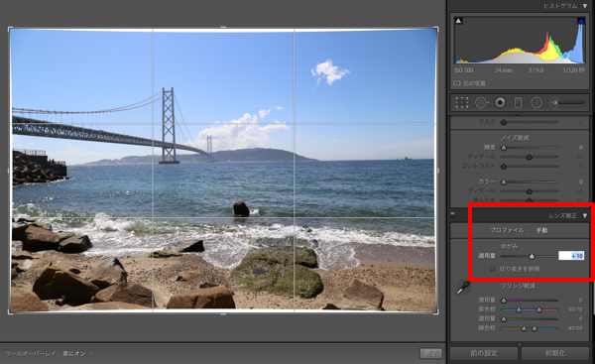This screenshot has height=364, width=595.
Task: Toggle the レンズ補正 panel on/off switch
Action: 453,214
